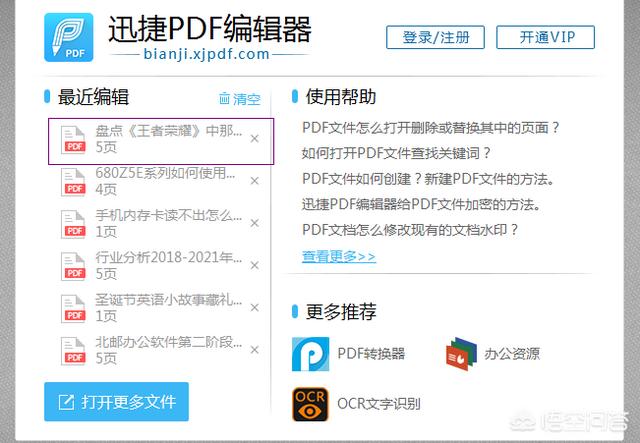Image resolution: width=640 pixels, height=443 pixels.
Task: Click the OCR eye icon
Action: (311, 404)
